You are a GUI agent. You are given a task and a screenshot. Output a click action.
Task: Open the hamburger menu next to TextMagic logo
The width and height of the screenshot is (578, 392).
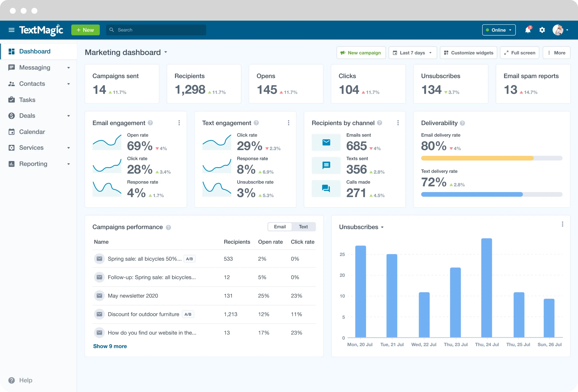(12, 30)
